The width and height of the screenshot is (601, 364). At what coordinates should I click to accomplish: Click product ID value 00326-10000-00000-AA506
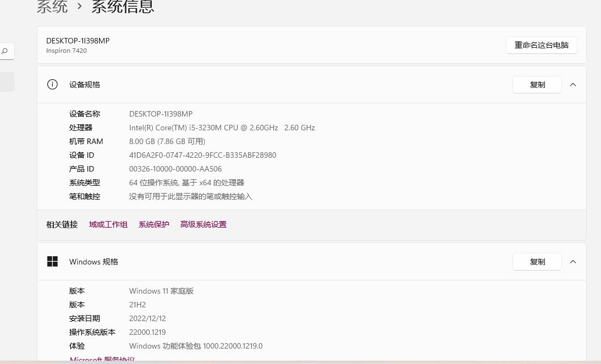click(x=175, y=169)
